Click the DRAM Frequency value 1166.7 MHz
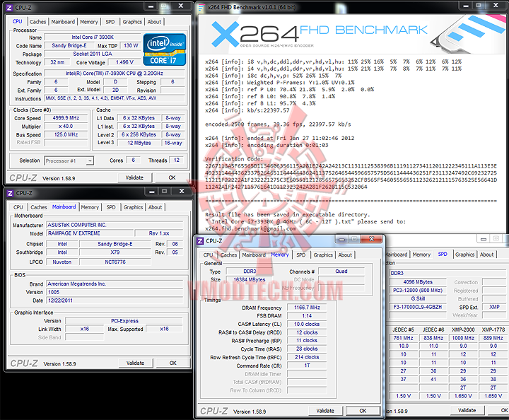The width and height of the screenshot is (509, 420). pyautogui.click(x=307, y=308)
